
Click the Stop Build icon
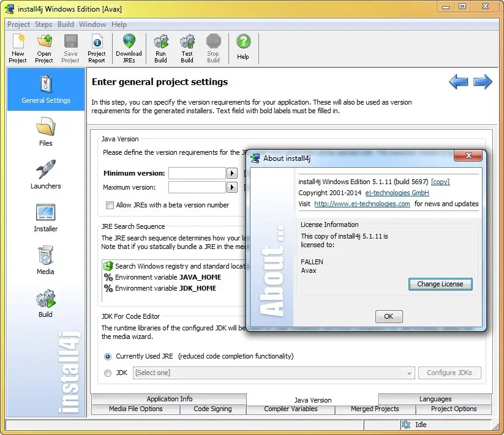[214, 49]
